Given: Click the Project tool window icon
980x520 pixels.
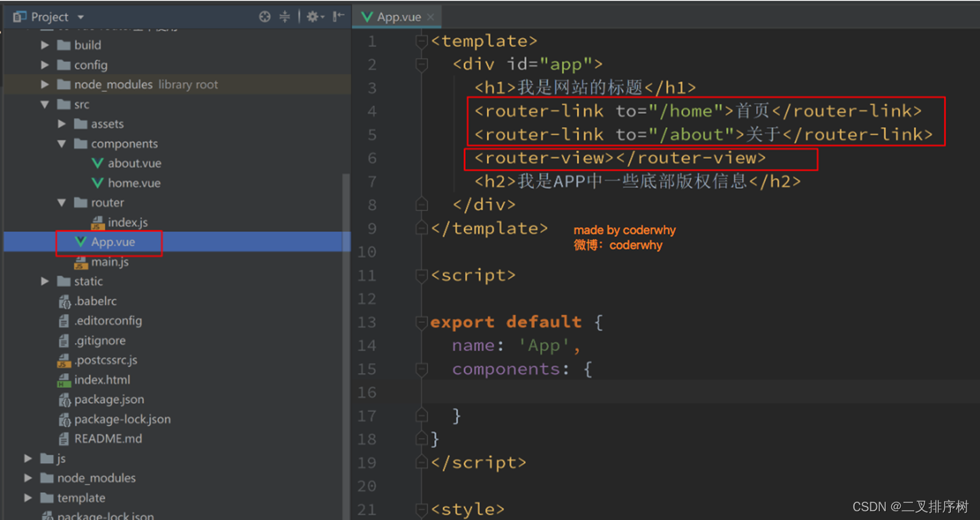Looking at the screenshot, I should point(20,17).
